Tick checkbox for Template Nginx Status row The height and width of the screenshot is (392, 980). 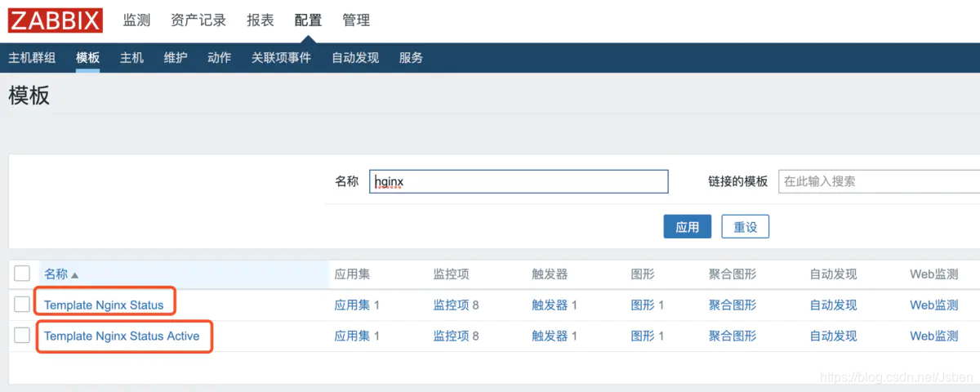click(x=22, y=305)
